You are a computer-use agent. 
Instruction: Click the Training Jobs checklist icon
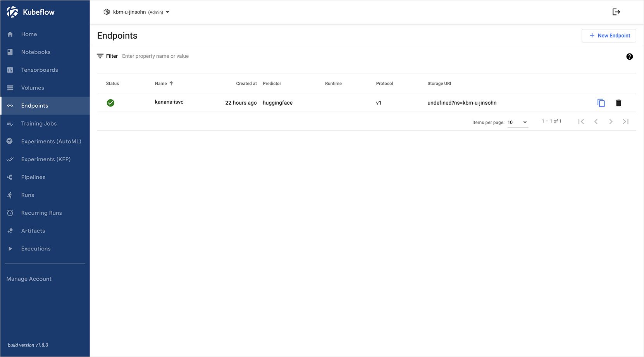[x=10, y=124]
